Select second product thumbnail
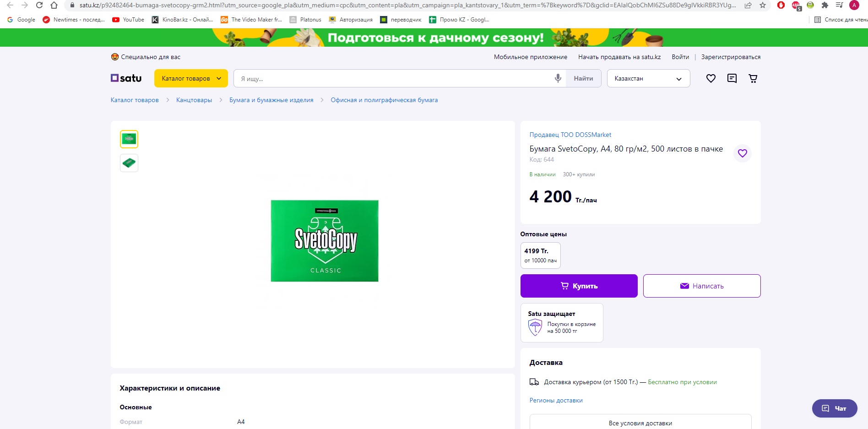868x429 pixels. (129, 163)
